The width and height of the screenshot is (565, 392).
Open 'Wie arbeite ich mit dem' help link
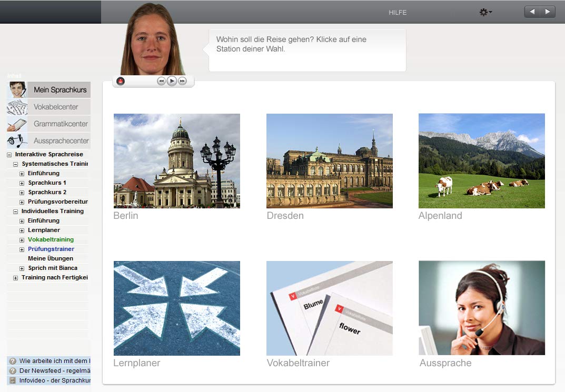click(55, 360)
